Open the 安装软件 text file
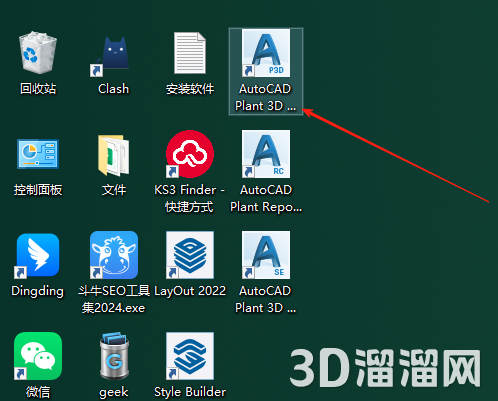The width and height of the screenshot is (498, 401). coord(190,53)
